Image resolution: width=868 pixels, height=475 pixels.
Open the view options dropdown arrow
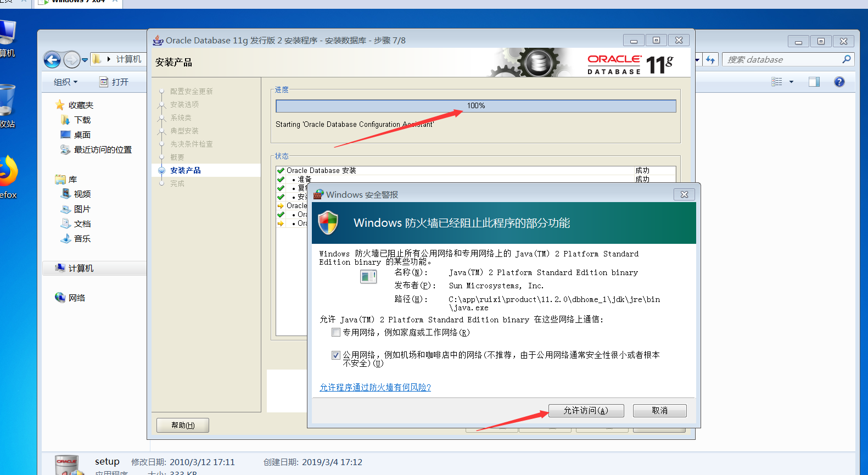click(x=791, y=82)
